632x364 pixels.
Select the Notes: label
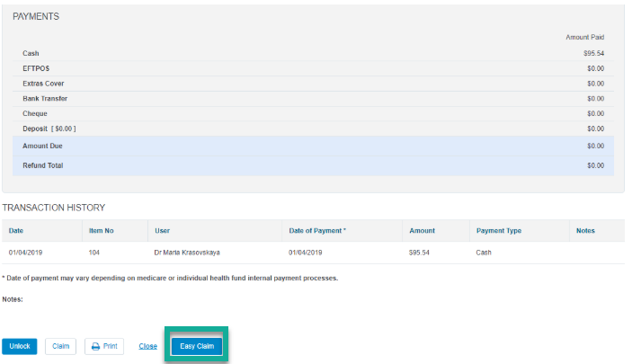13,299
